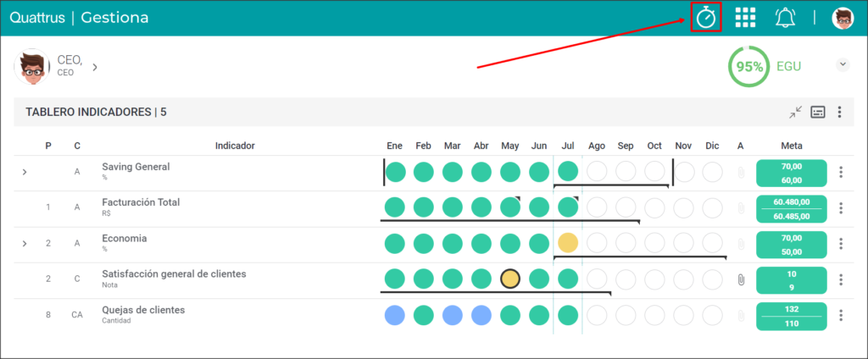
Task: Select empty October circle for Saving General
Action: pyautogui.click(x=654, y=172)
